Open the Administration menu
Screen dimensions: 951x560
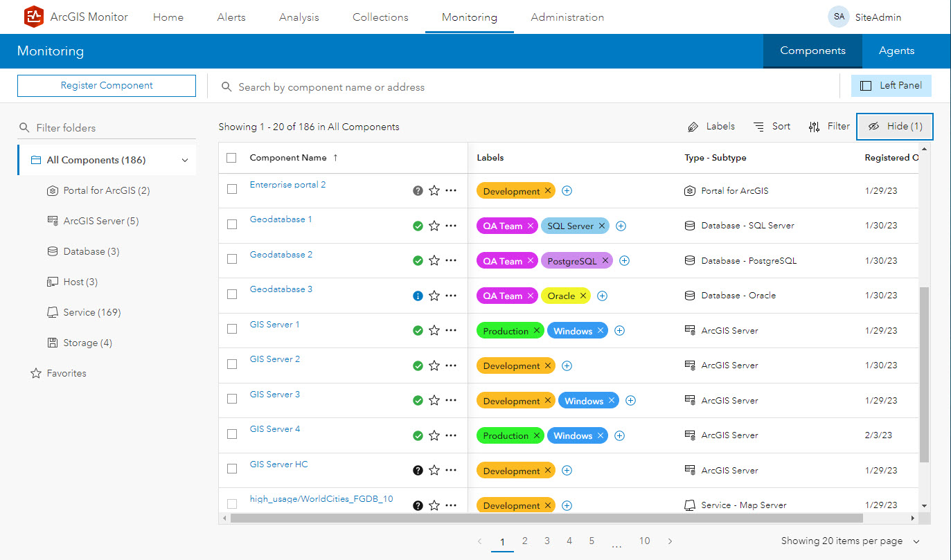(x=567, y=17)
